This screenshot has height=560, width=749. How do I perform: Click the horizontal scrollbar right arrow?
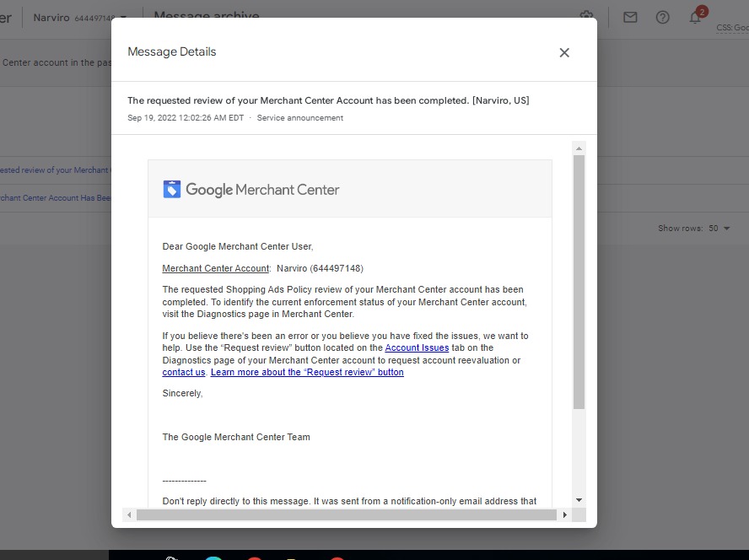(565, 514)
